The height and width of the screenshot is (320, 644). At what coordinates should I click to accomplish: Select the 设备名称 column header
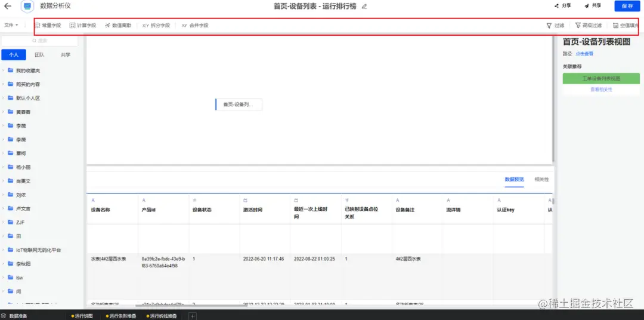pos(100,210)
